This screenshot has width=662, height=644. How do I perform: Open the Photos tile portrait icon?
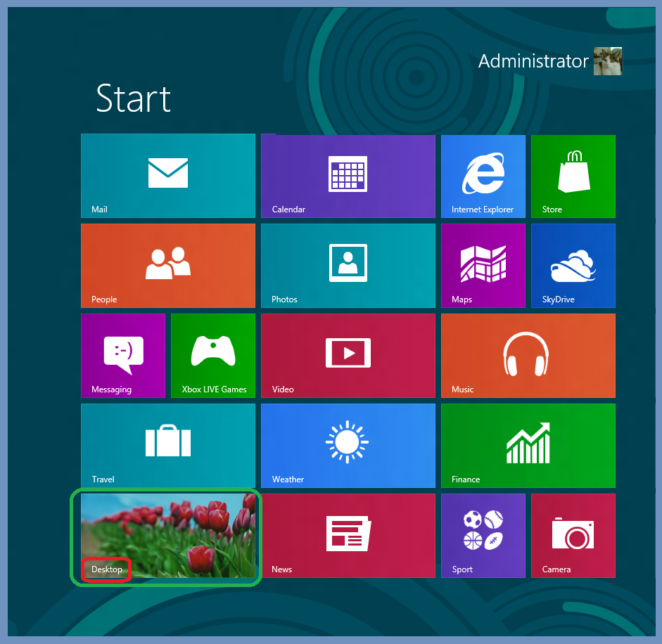348,262
